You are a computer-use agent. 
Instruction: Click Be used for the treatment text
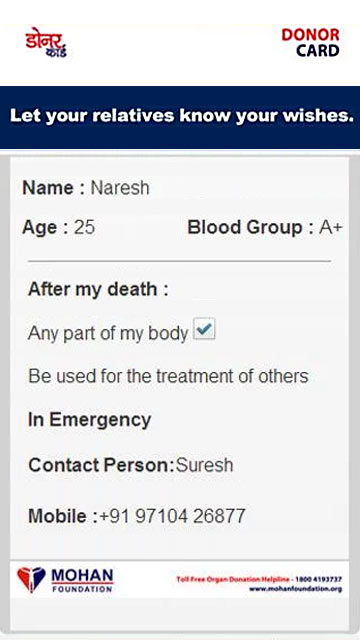click(168, 376)
